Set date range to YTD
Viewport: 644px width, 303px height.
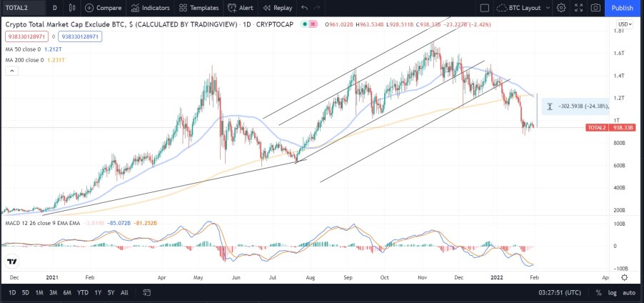(x=83, y=293)
